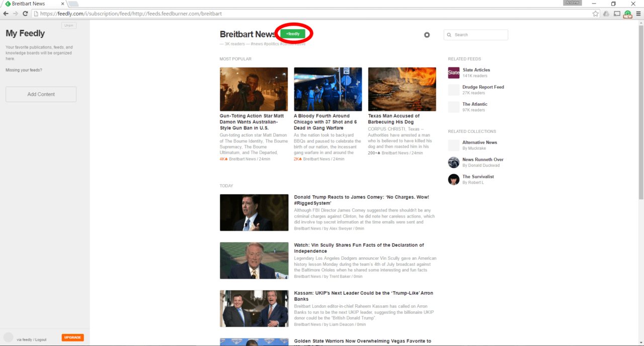Viewport: 644px width, 346px height.
Task: Open Kassam: UKIP's Next Leader headline
Action: (x=363, y=296)
